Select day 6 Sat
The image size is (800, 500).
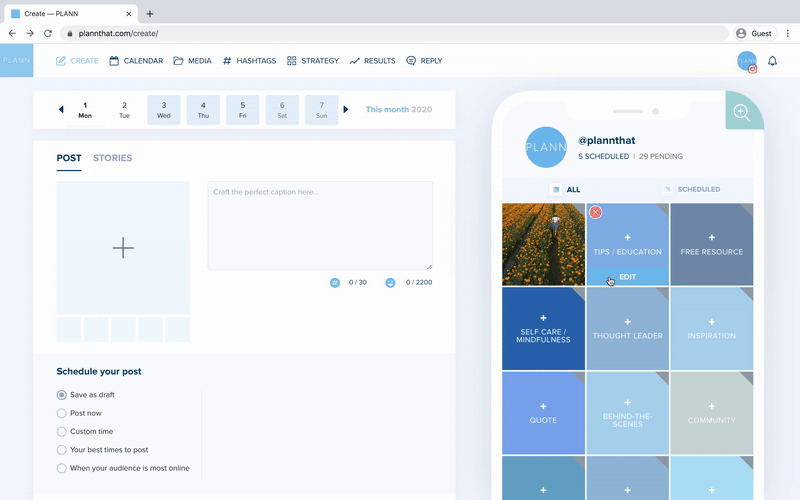282,110
